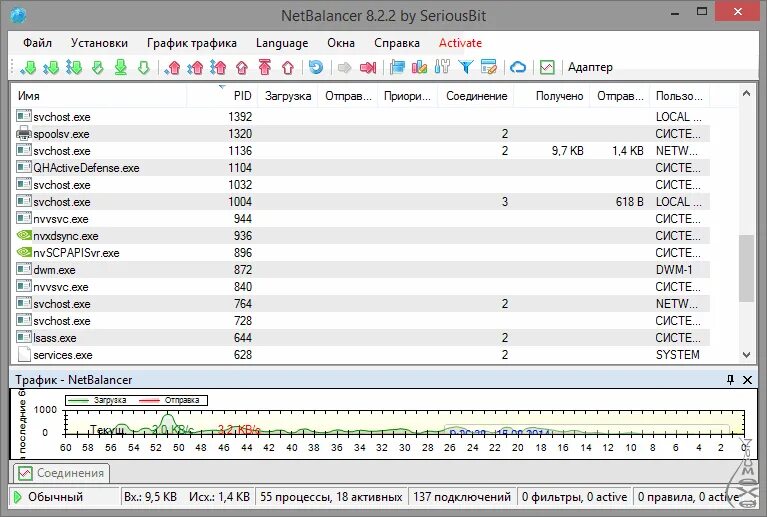Viewport: 767px width, 517px height.
Task: Open the Справка menu
Action: pos(397,43)
